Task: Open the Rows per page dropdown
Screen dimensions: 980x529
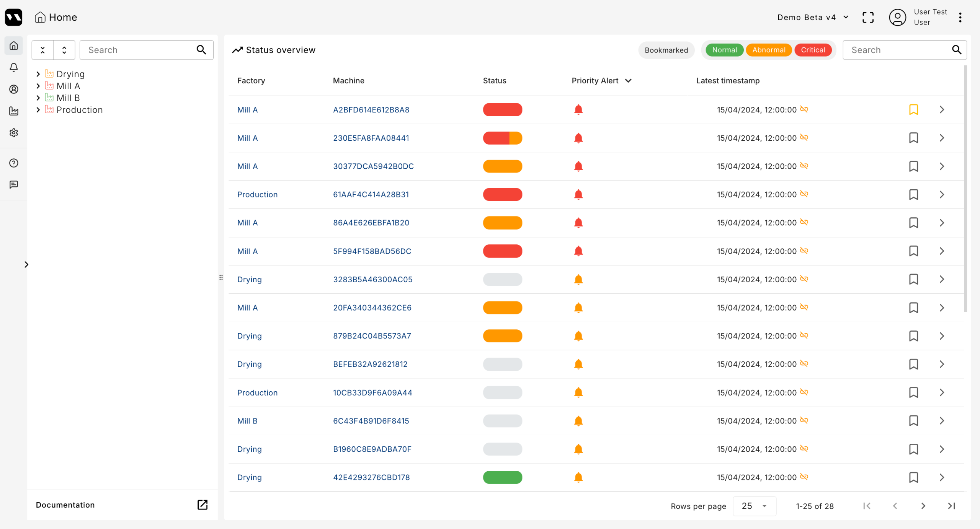Action: click(754, 506)
